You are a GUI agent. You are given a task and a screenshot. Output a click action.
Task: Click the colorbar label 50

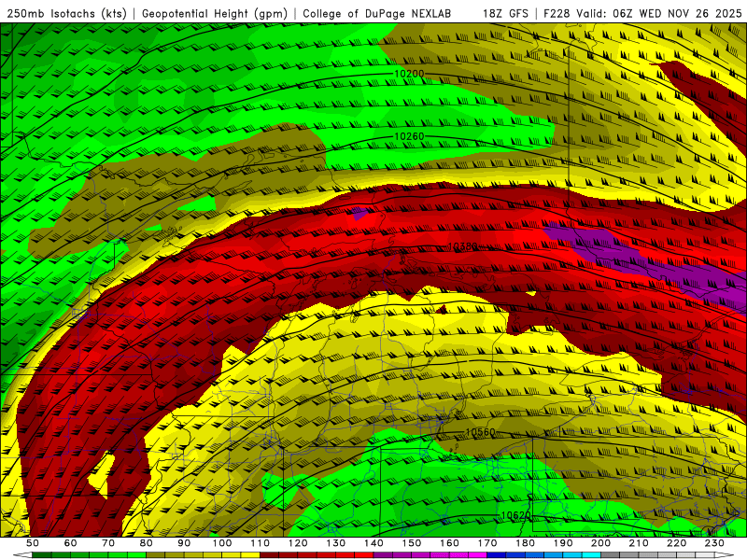pos(33,543)
